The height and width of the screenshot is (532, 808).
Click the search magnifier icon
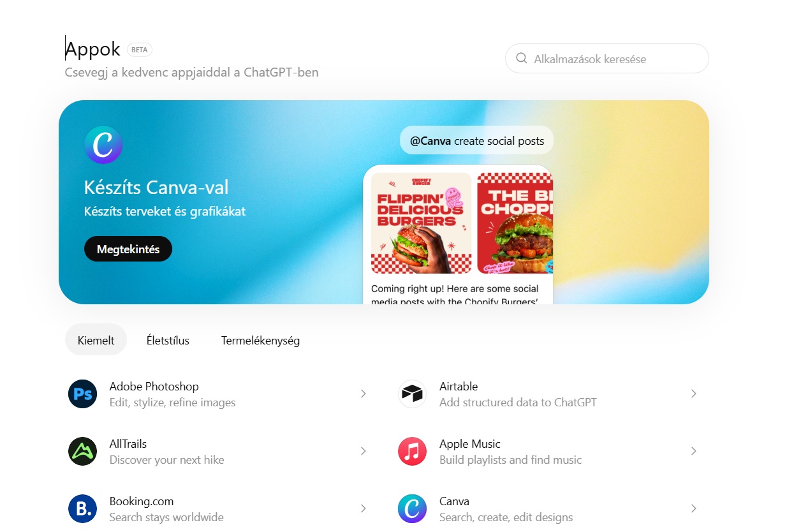pos(521,59)
